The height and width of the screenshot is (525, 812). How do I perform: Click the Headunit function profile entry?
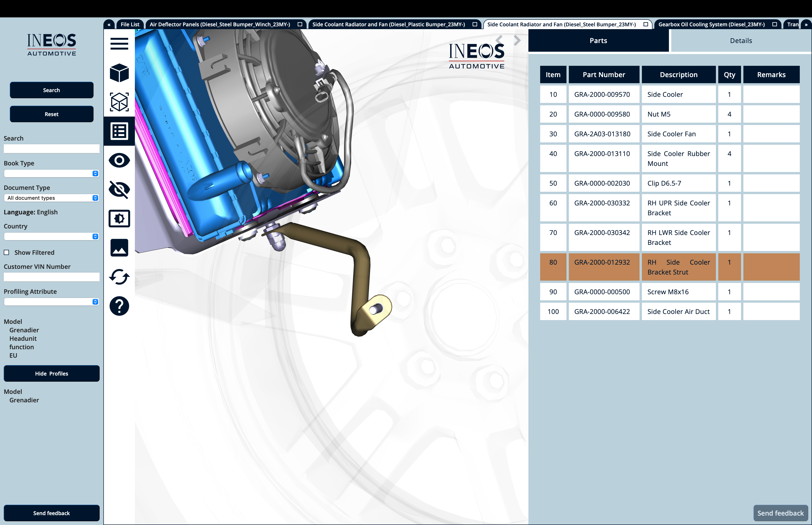click(x=23, y=343)
